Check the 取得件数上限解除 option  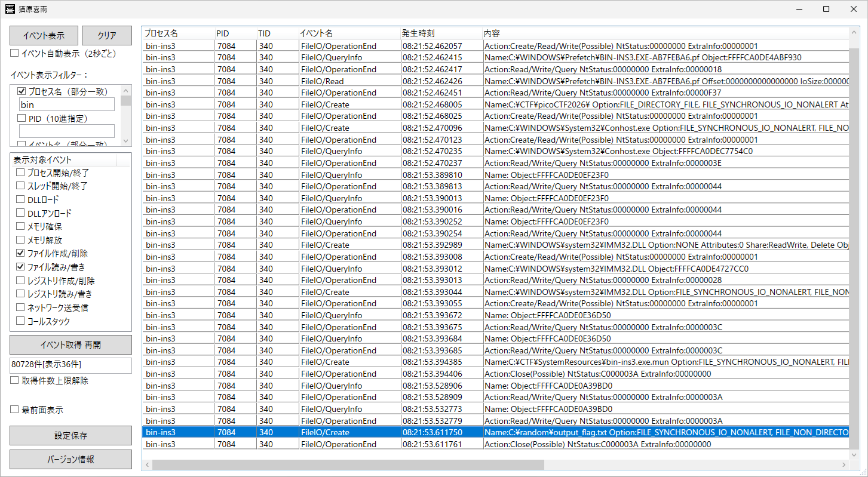tap(15, 380)
